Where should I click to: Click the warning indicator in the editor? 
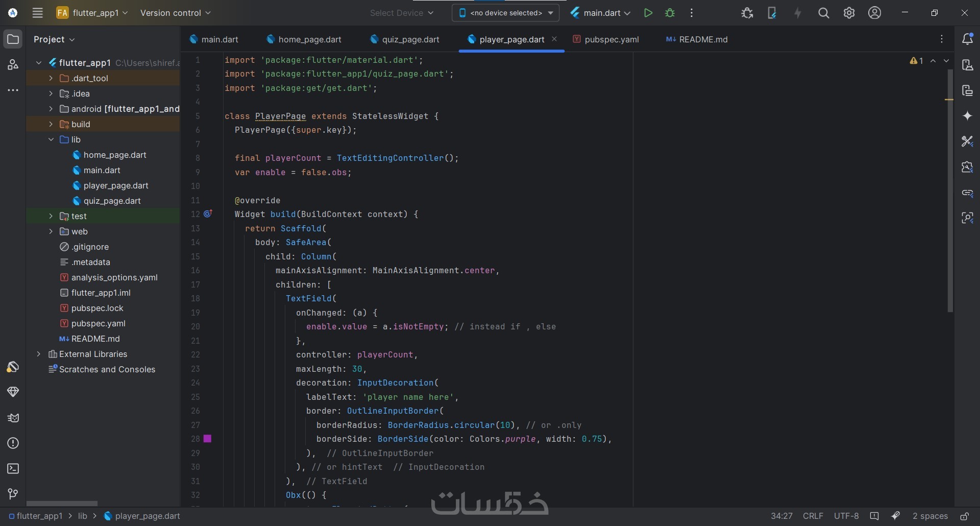click(916, 61)
